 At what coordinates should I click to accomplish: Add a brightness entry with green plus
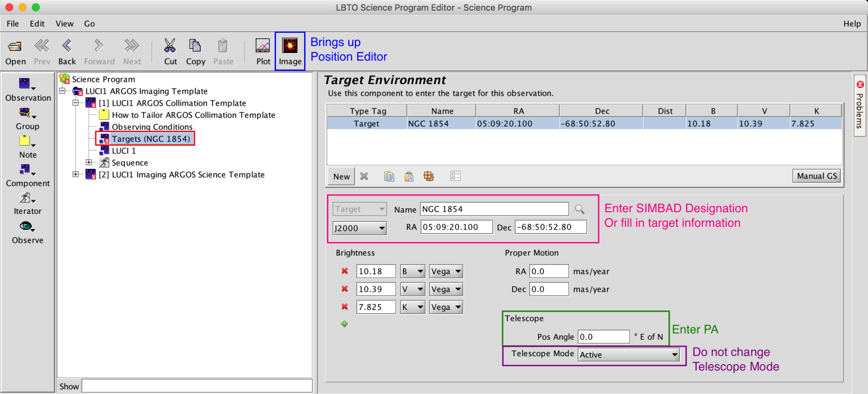345,324
